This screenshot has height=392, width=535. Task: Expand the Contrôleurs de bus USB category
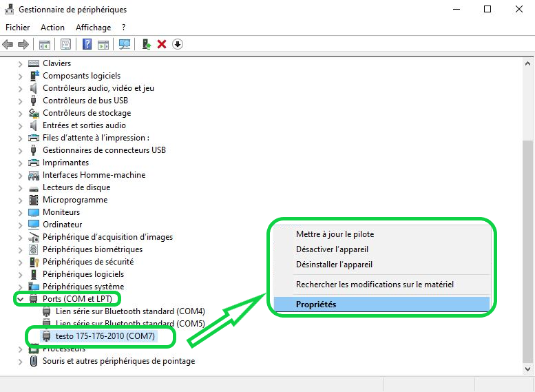click(x=20, y=101)
